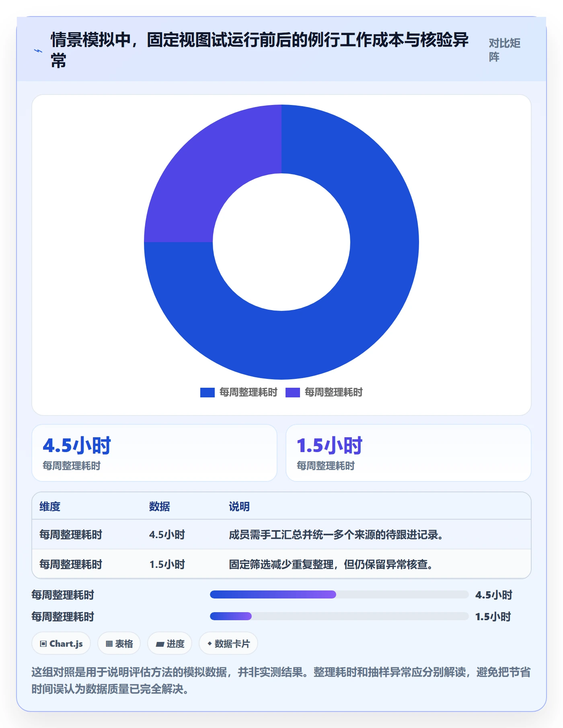Click the 1.5小时 cell in the table
The image size is (563, 728).
pyautogui.click(x=167, y=564)
